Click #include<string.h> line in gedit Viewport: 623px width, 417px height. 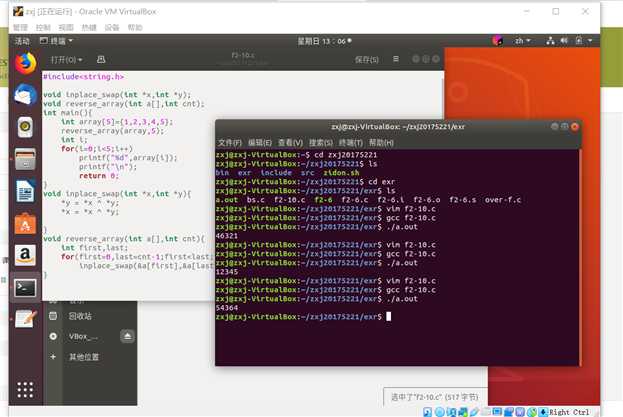[x=83, y=77]
